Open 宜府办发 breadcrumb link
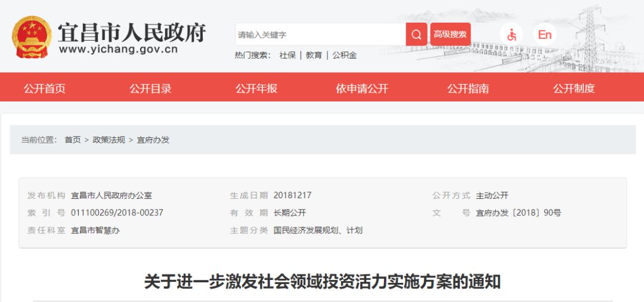The image size is (644, 302). [x=153, y=140]
